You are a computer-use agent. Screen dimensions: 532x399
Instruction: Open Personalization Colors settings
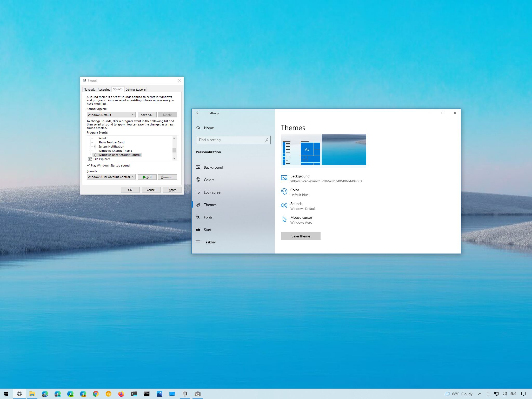click(209, 179)
